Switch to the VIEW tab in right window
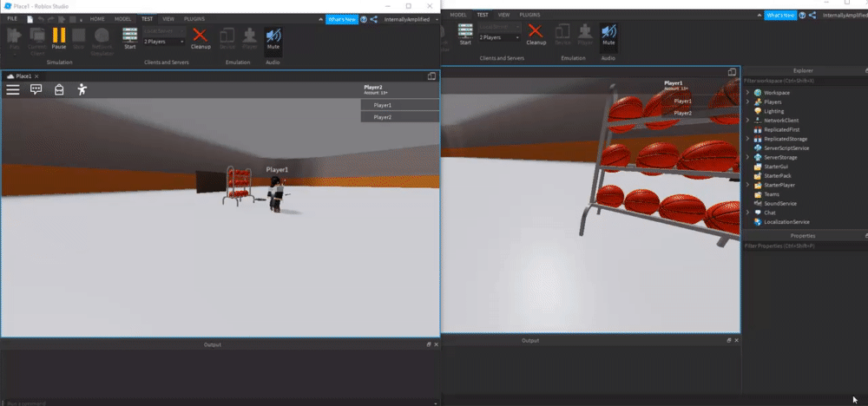 pos(503,15)
